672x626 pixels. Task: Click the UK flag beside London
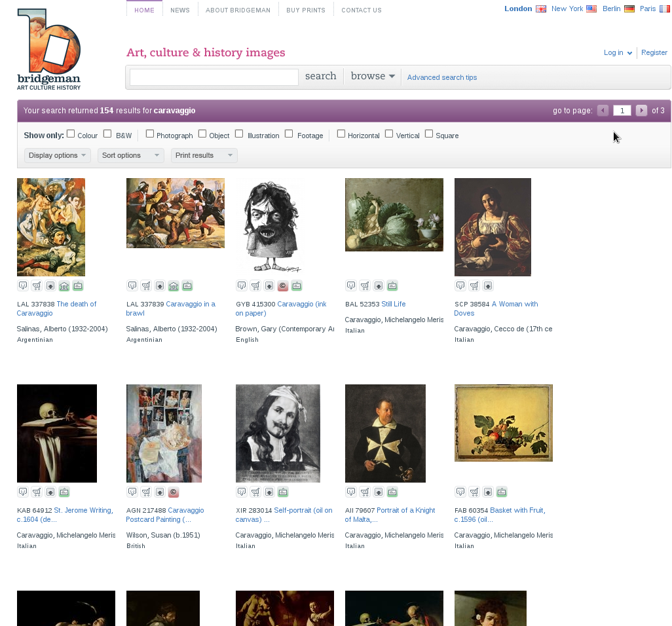pos(541,9)
